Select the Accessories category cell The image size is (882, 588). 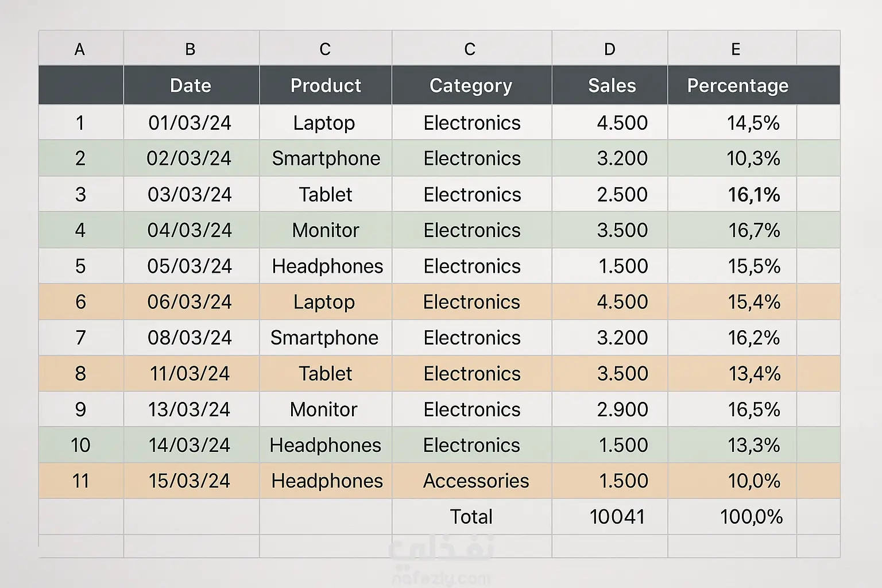[x=475, y=481]
